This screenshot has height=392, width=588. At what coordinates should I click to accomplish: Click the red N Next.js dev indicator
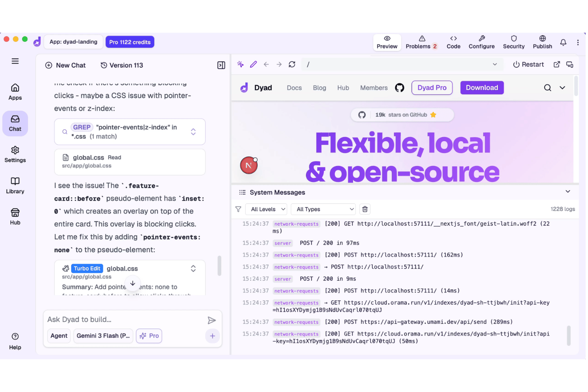pos(249,165)
